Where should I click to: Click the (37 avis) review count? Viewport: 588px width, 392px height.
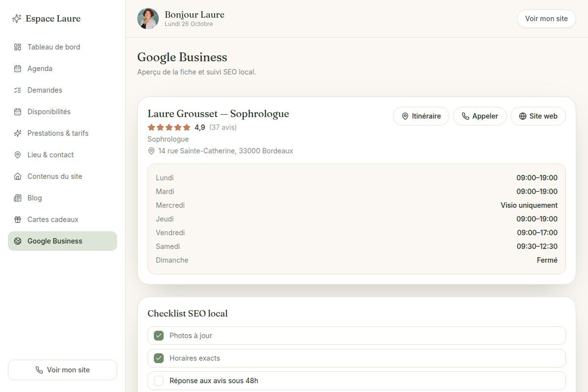pyautogui.click(x=223, y=127)
